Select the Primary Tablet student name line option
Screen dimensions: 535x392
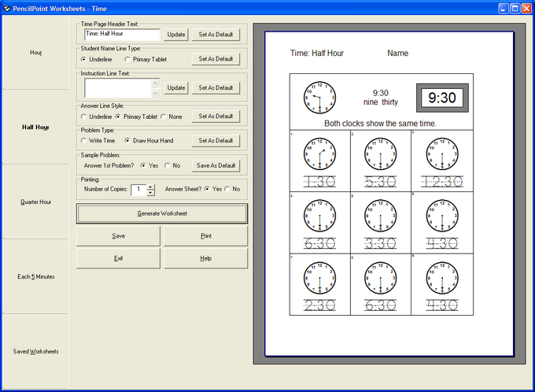tap(127, 59)
